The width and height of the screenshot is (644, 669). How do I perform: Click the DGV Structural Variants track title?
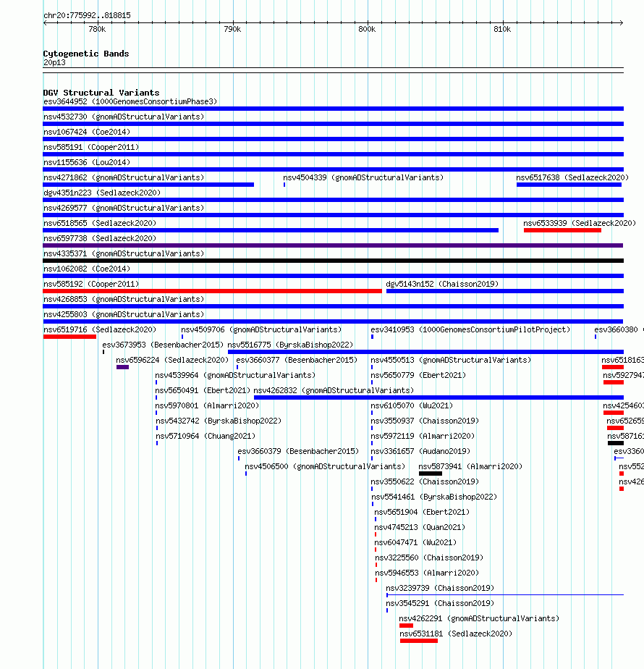point(101,93)
